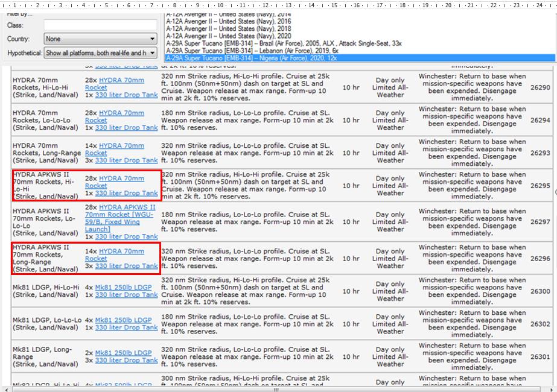Click loadout name HYDRA APKWS II Rockets, Long-Range
The width and height of the screenshot is (557, 392).
(x=45, y=258)
